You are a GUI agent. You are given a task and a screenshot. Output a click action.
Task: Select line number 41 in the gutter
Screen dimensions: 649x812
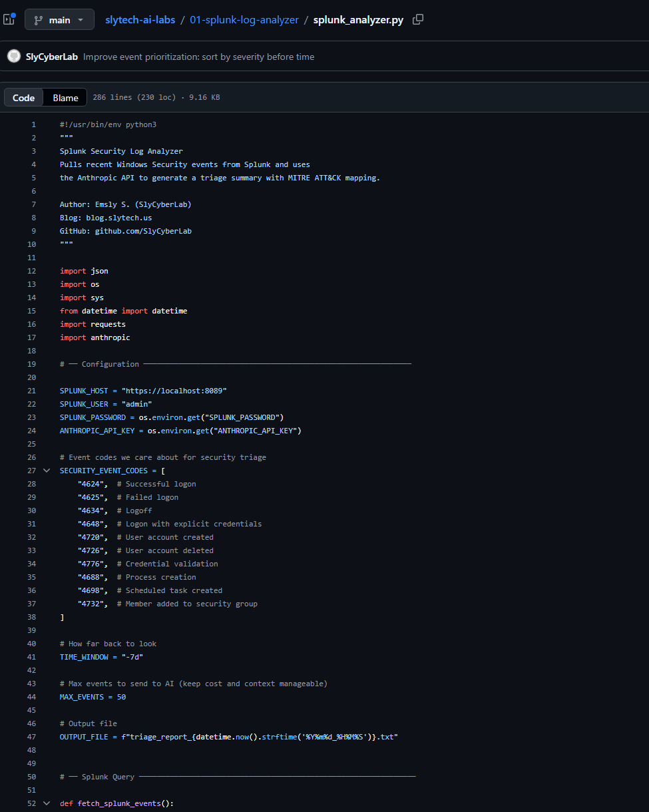tap(32, 657)
